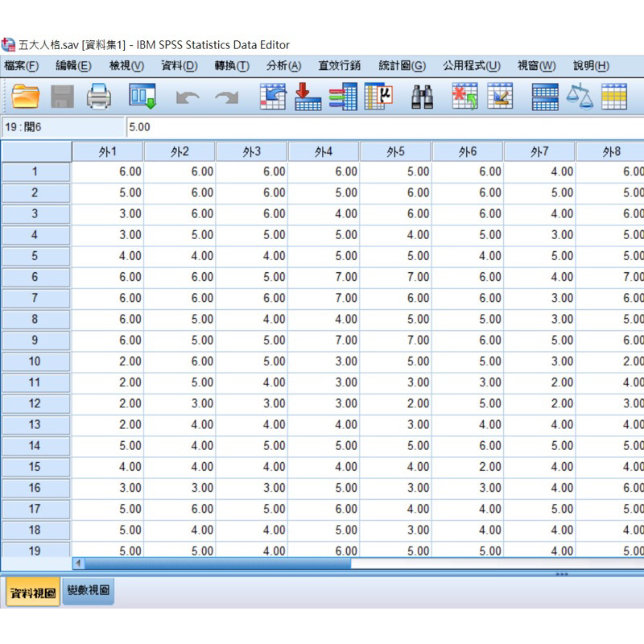Click the Go to case icon
Image resolution: width=644 pixels, height=644 pixels.
coord(273,97)
